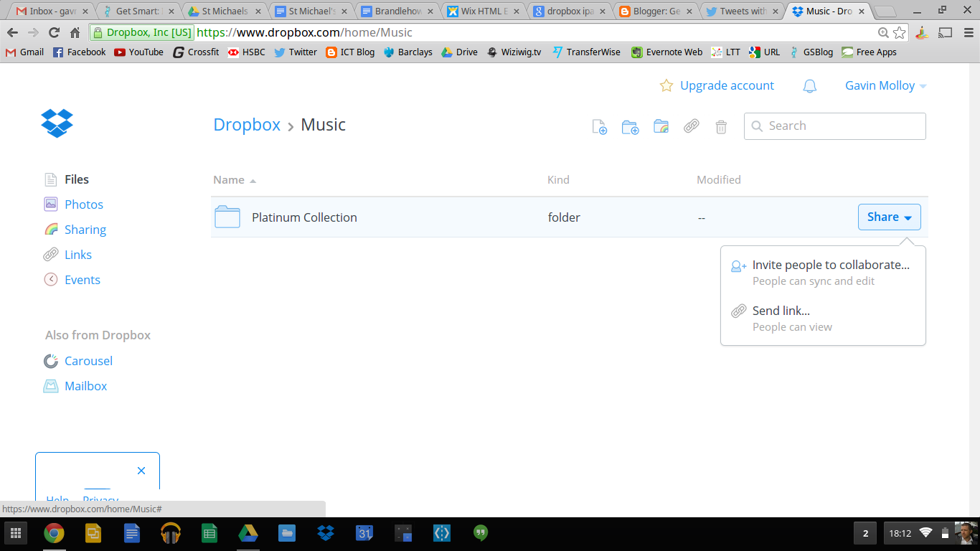Image resolution: width=980 pixels, height=551 pixels.
Task: Open the Links link in sidebar
Action: coord(78,255)
